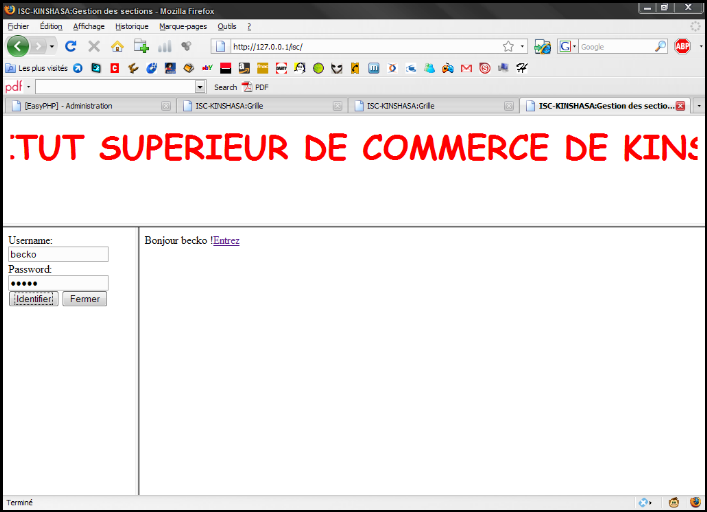Open the address bar history dropdown
The width and height of the screenshot is (707, 512).
(x=522, y=46)
